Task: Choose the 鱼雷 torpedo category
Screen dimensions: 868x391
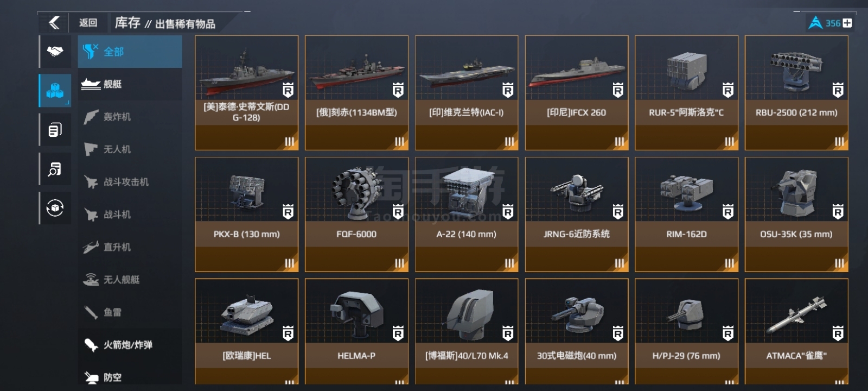Action: tap(130, 312)
